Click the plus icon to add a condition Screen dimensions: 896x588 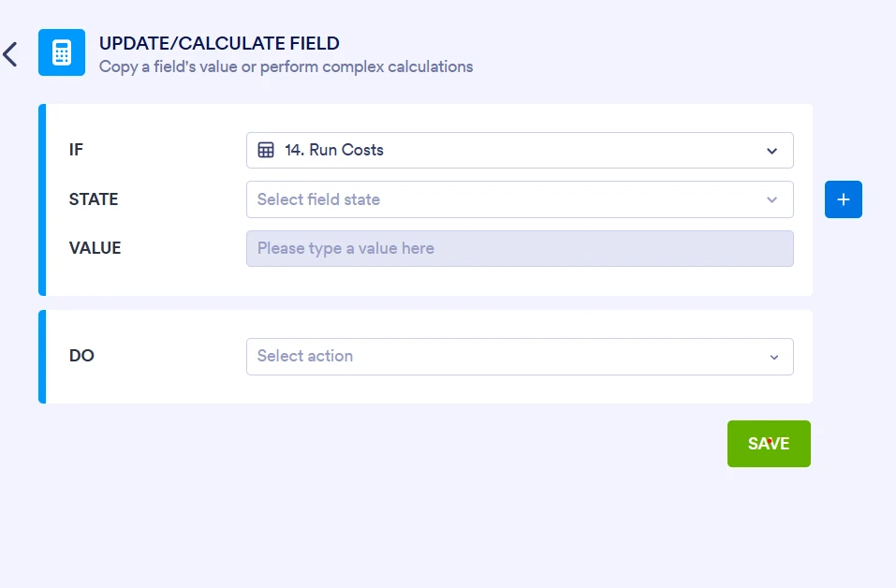point(843,199)
